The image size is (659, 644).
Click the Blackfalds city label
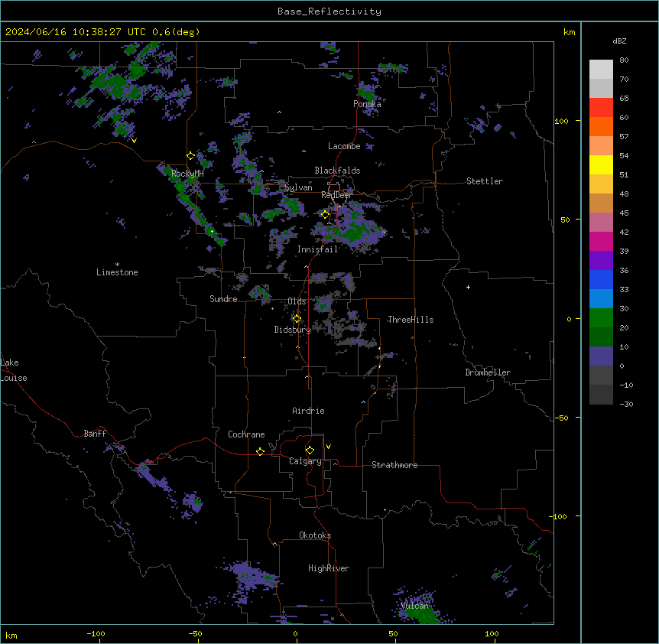click(337, 171)
